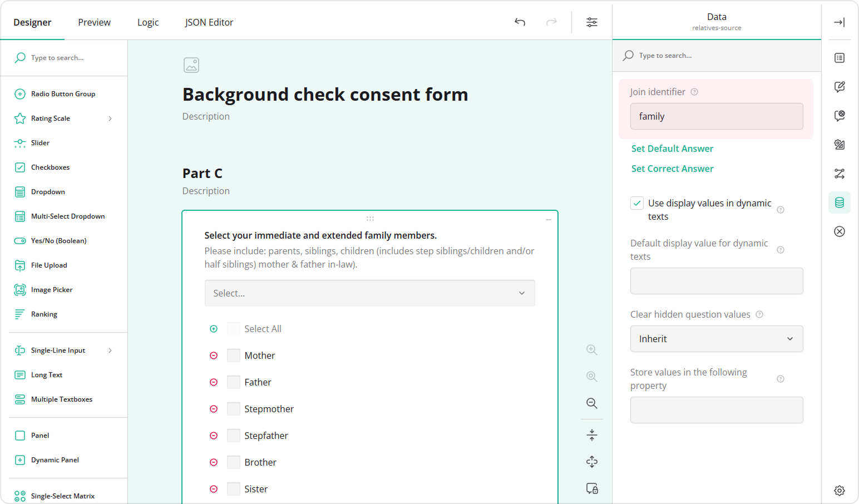Check the Mother checkbox
Viewport: 859px width, 504px height.
pos(233,355)
